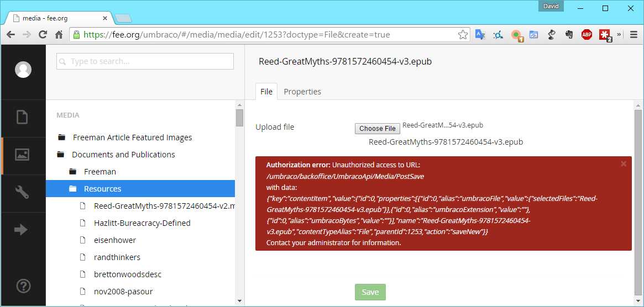Bookmark page with star icon
This screenshot has height=307, width=644.
coord(463,35)
